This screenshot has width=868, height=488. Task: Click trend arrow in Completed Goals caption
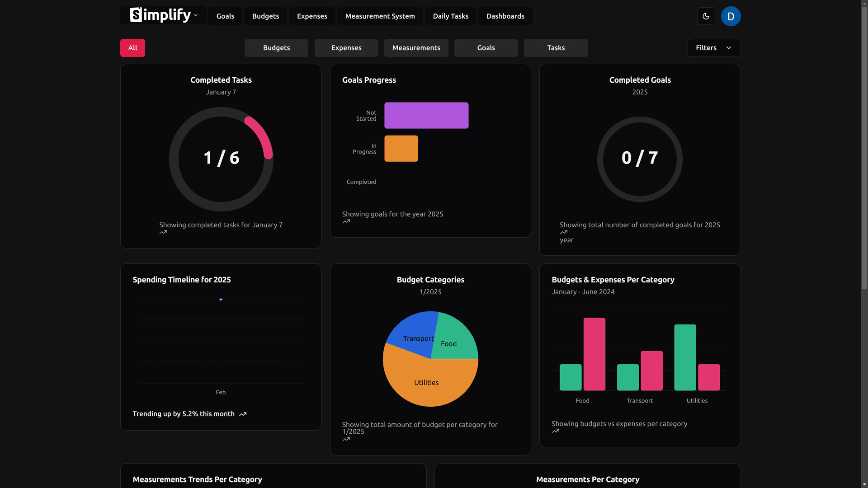coord(564,233)
